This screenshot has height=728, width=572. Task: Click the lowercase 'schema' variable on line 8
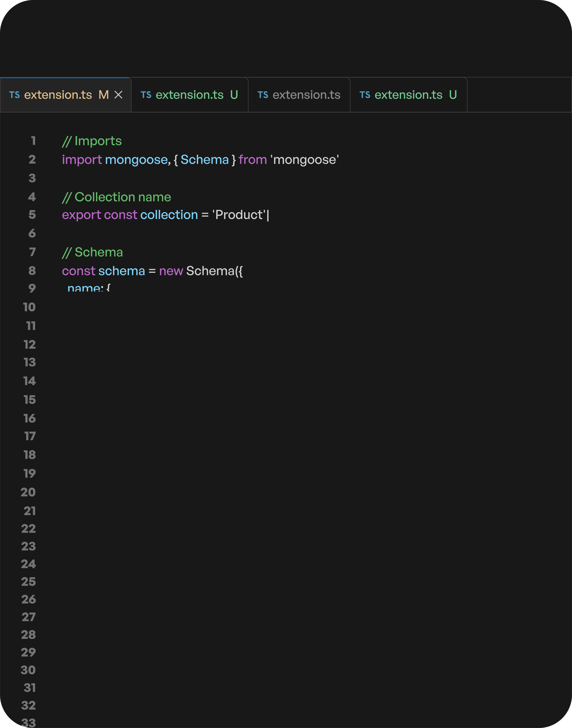122,271
